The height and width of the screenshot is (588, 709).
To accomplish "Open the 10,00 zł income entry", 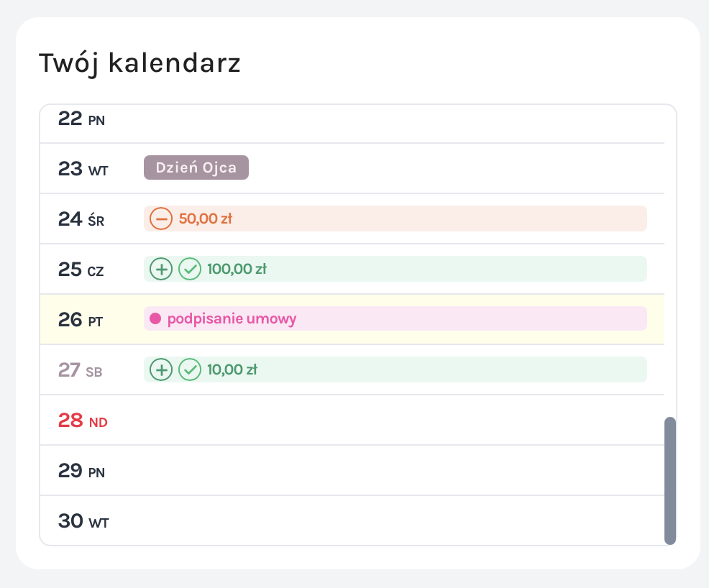I will (x=395, y=369).
